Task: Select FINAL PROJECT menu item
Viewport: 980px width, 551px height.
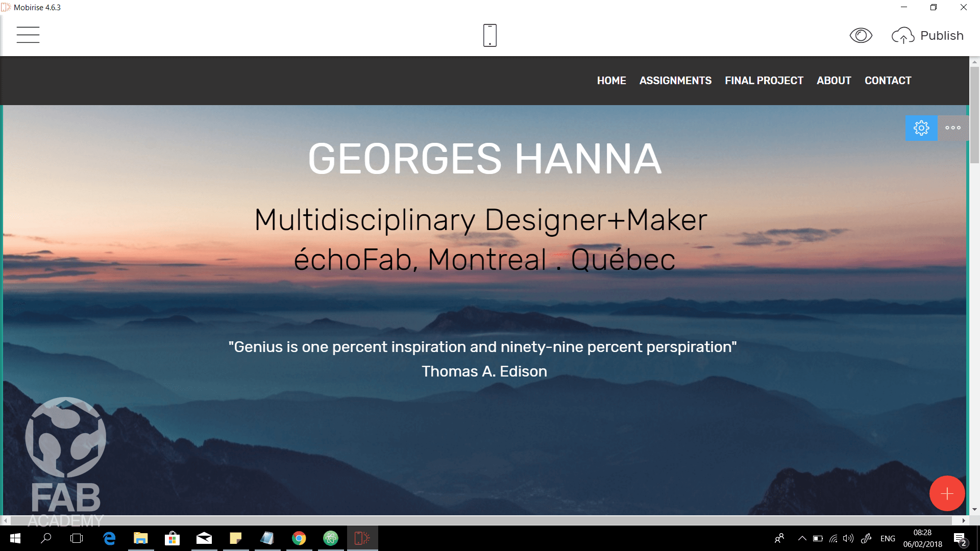Action: (x=764, y=81)
